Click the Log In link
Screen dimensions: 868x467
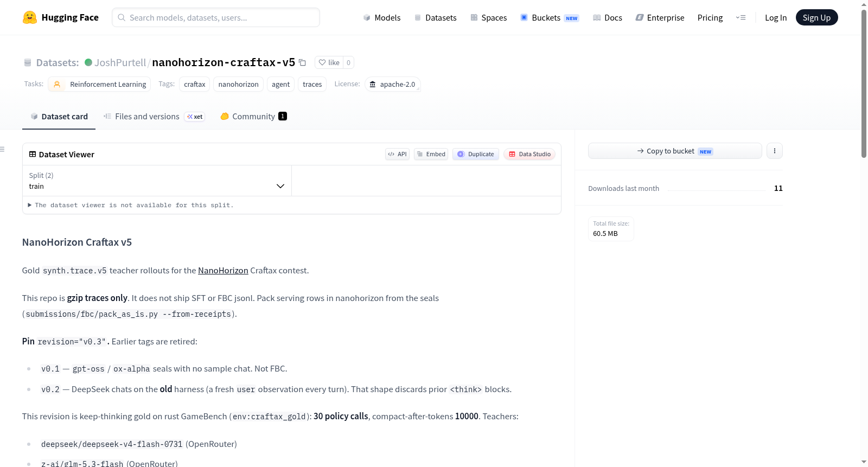[776, 18]
